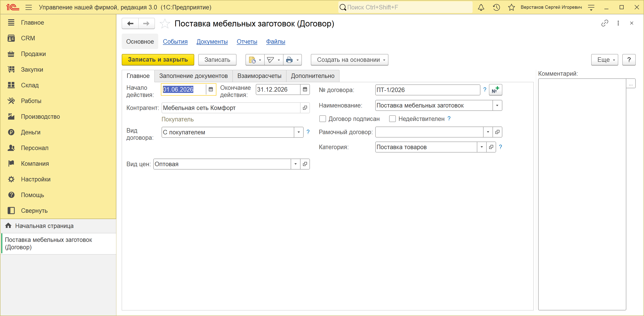Viewport: 644px width, 316px height.
Task: Select the Основное navigation item
Action: tap(140, 41)
